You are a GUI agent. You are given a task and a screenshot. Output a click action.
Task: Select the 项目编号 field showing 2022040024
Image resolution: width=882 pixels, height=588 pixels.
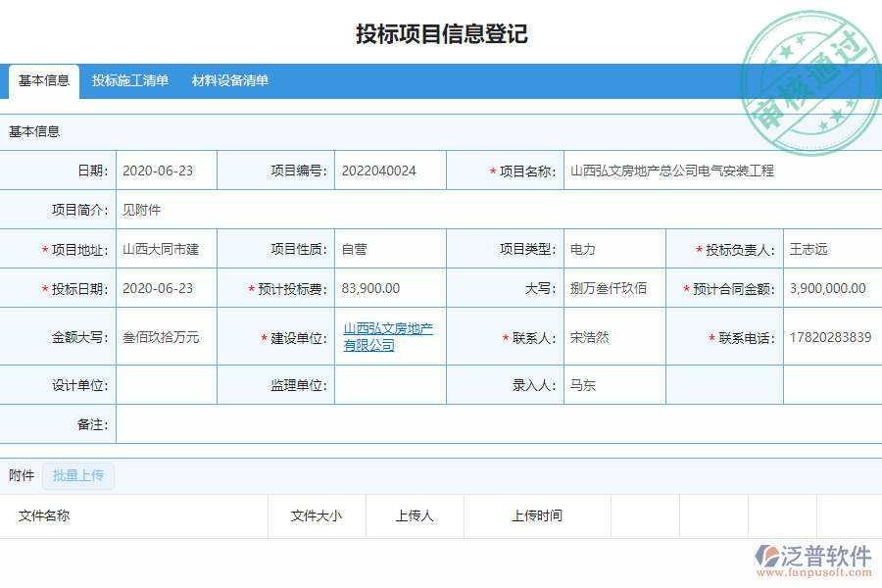point(390,170)
